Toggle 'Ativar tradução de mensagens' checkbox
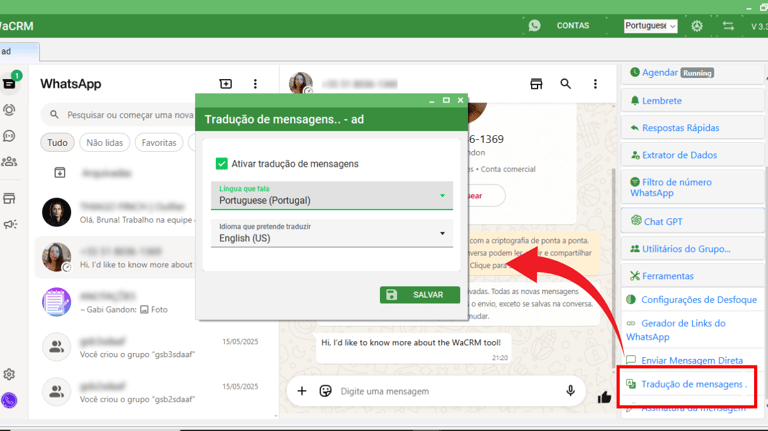Viewport: 768px width, 431px height. (x=221, y=164)
